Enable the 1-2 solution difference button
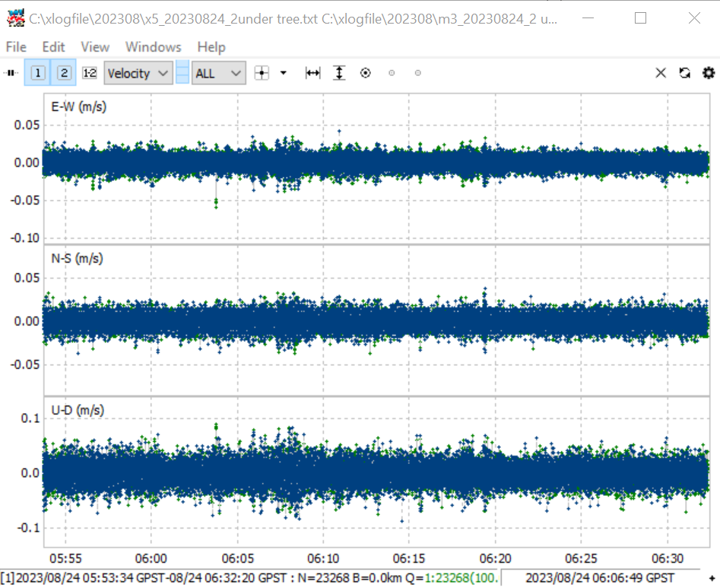Viewport: 720px width, 588px height. pyautogui.click(x=90, y=72)
